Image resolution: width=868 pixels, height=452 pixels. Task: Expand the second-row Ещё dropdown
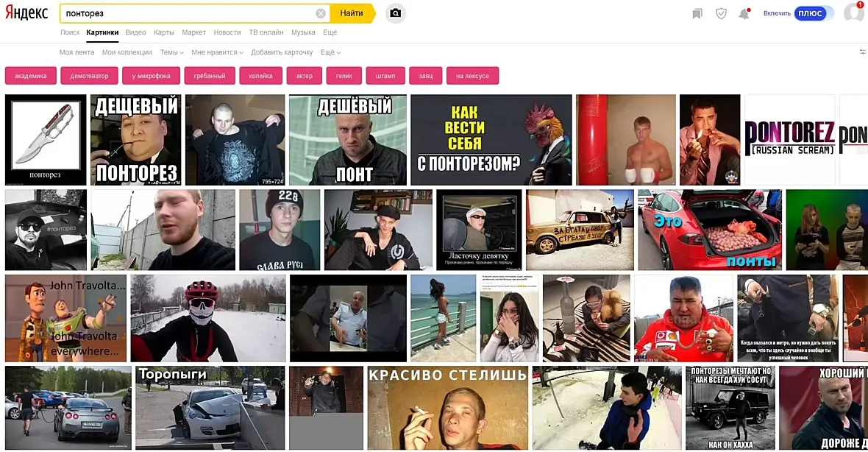coord(330,52)
